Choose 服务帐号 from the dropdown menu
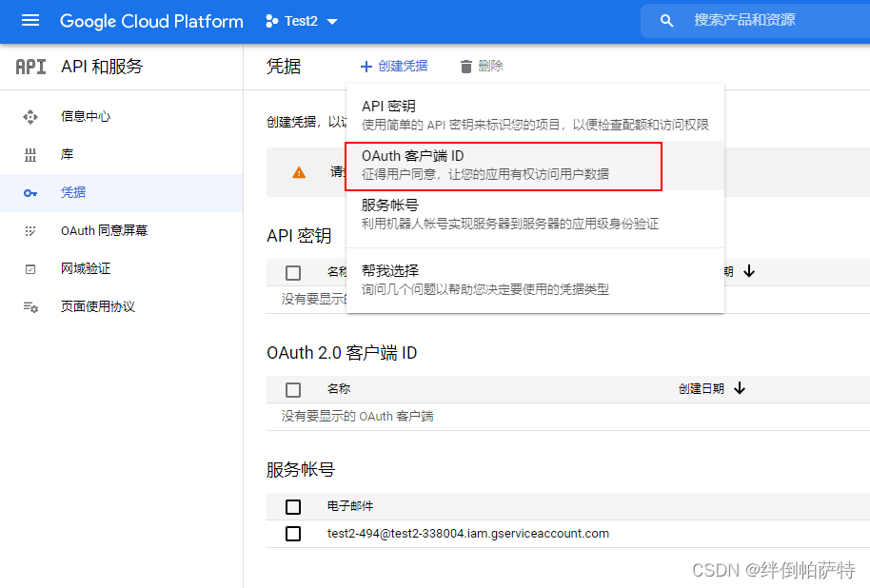The image size is (870, 588). pos(535,215)
